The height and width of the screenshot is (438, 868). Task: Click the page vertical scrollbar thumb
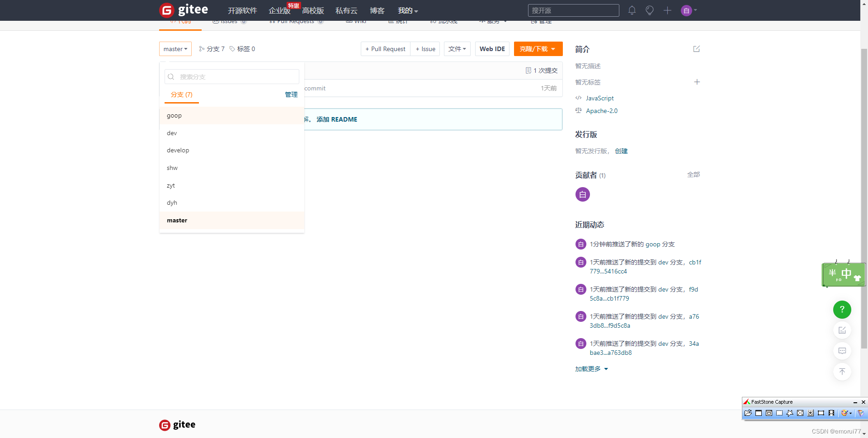tap(864, 198)
